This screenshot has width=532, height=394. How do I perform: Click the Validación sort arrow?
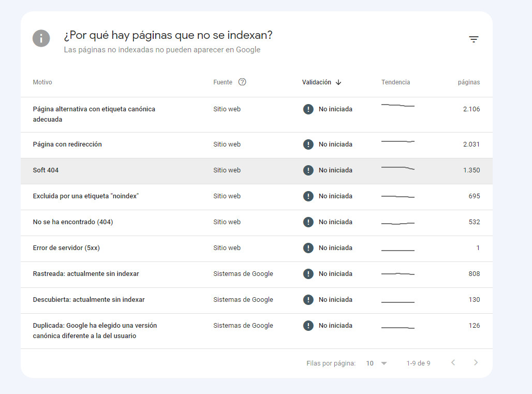[338, 82]
